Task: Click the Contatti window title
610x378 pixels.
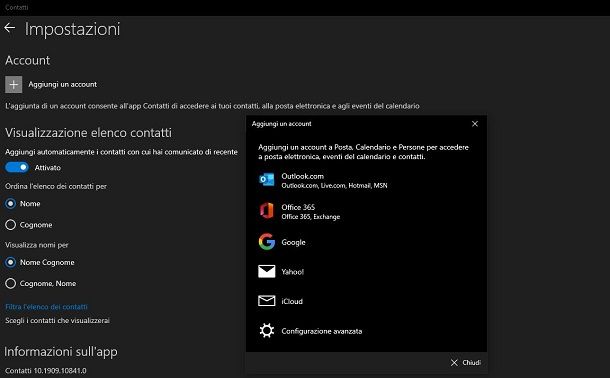Action: click(x=17, y=7)
